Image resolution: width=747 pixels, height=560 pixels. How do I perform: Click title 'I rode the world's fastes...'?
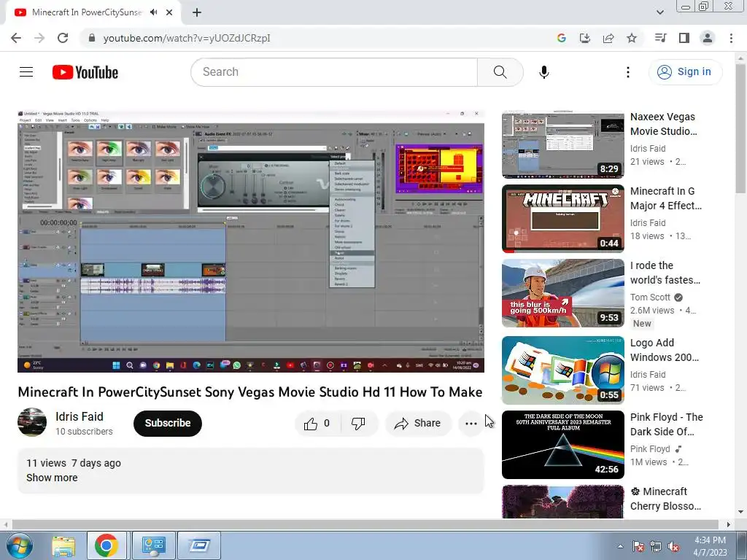point(665,273)
